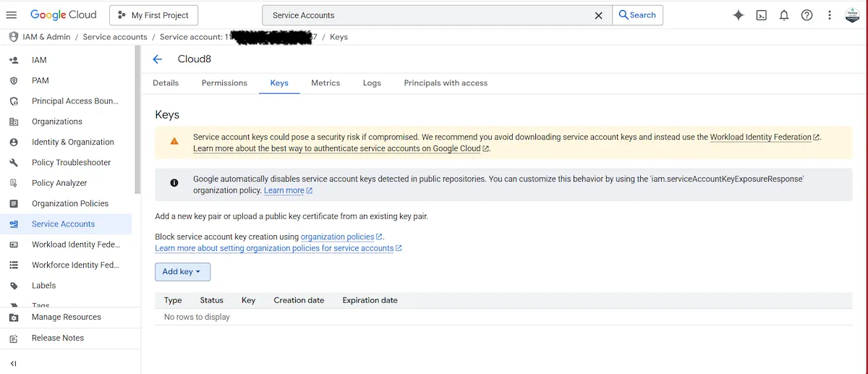
Task: Click the Principal Access Boundary icon
Action: (x=14, y=101)
